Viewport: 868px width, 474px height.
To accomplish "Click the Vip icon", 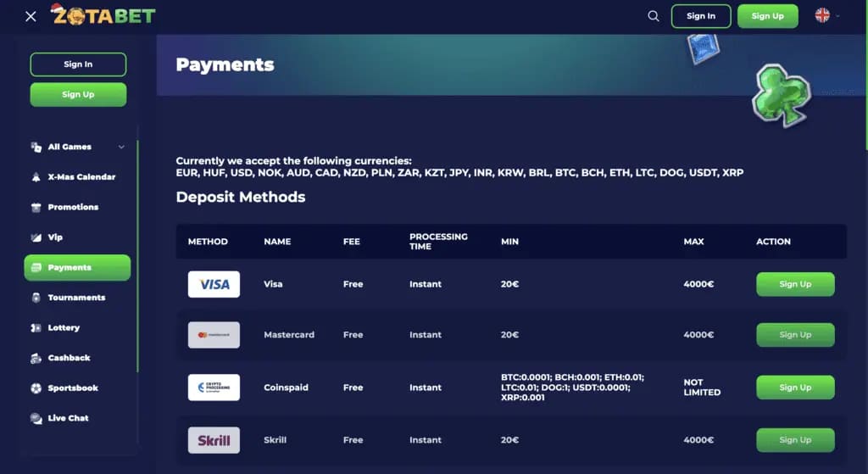I will (36, 237).
